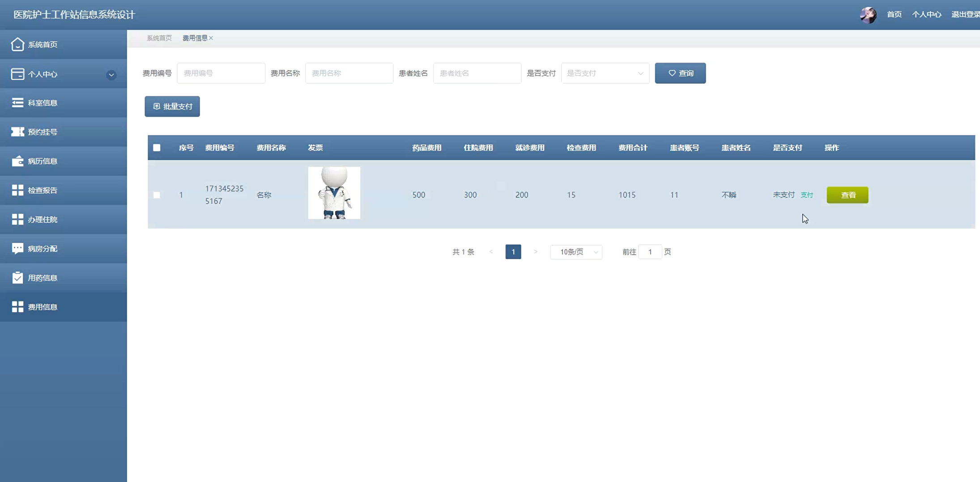Open the 用药信息 sidebar menu item
980x482 pixels.
[x=64, y=277]
